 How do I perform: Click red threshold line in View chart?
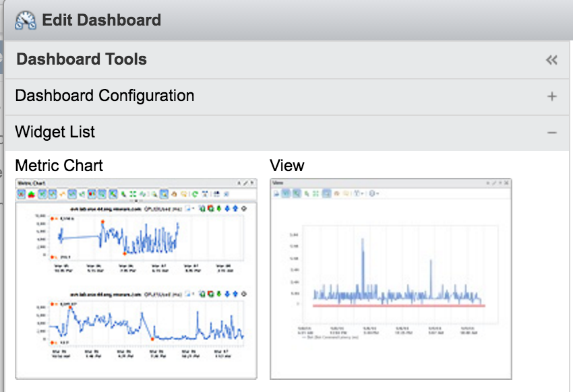(x=398, y=306)
